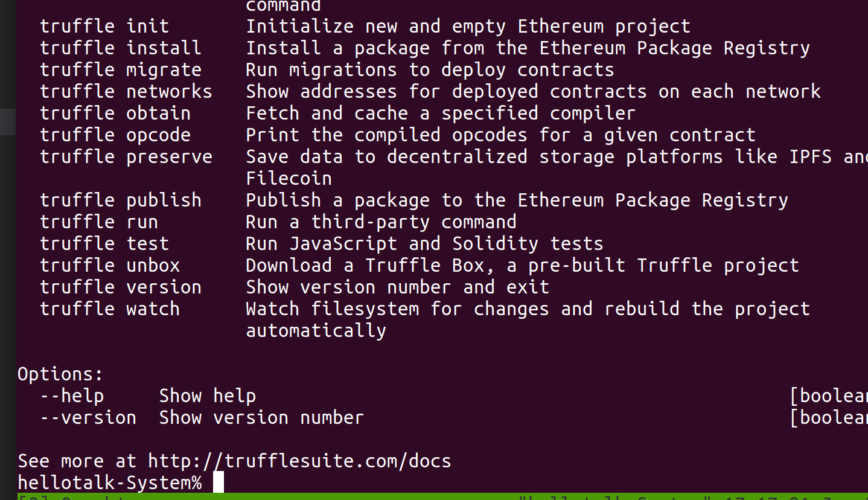Click the "truffle version" command text
Image resolution: width=868 pixels, height=500 pixels.
[x=121, y=287]
